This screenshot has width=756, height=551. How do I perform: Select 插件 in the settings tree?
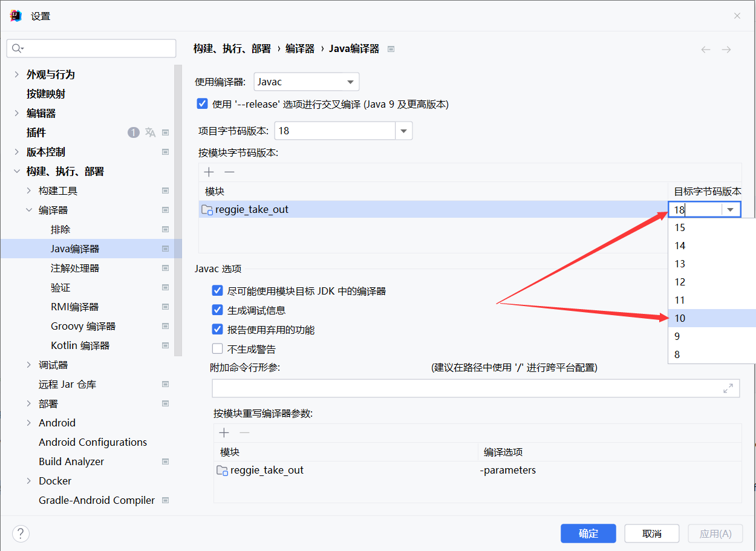click(36, 132)
